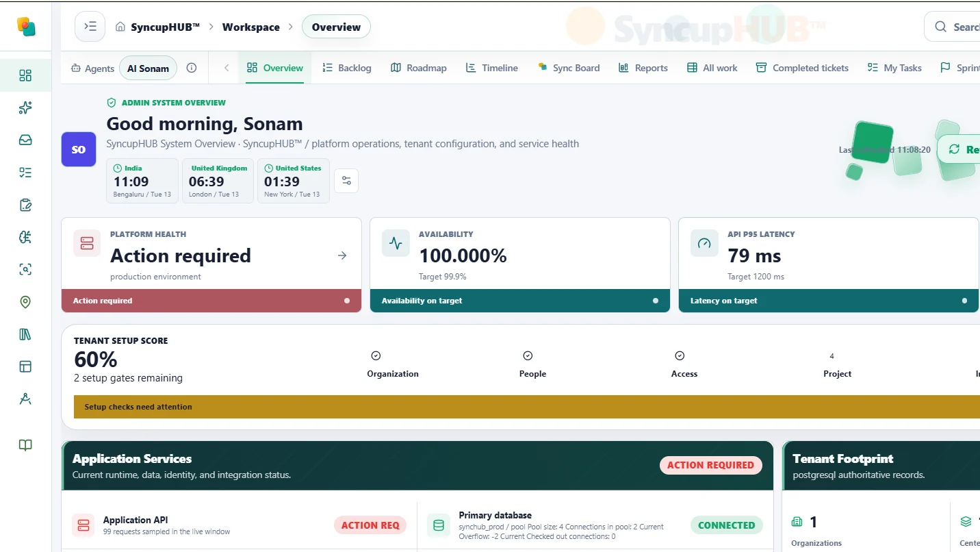Open the My Tasks tab
This screenshot has width=980, height=552.
point(895,68)
